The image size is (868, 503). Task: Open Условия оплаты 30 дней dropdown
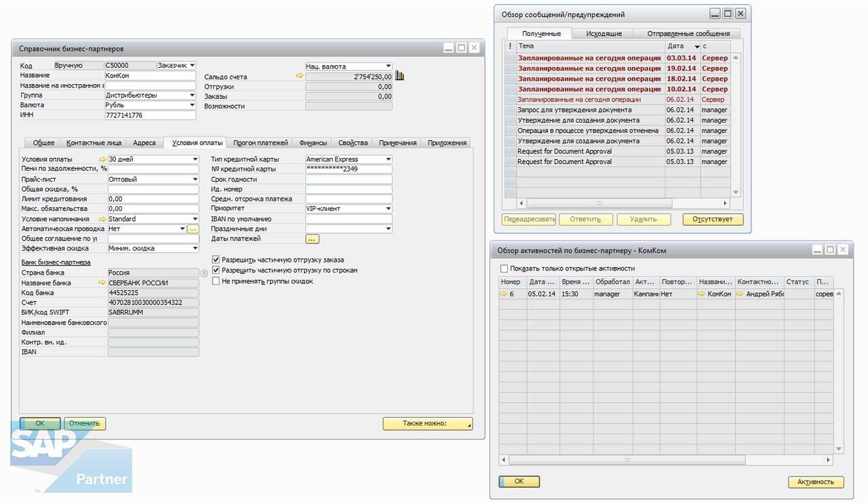(x=195, y=160)
